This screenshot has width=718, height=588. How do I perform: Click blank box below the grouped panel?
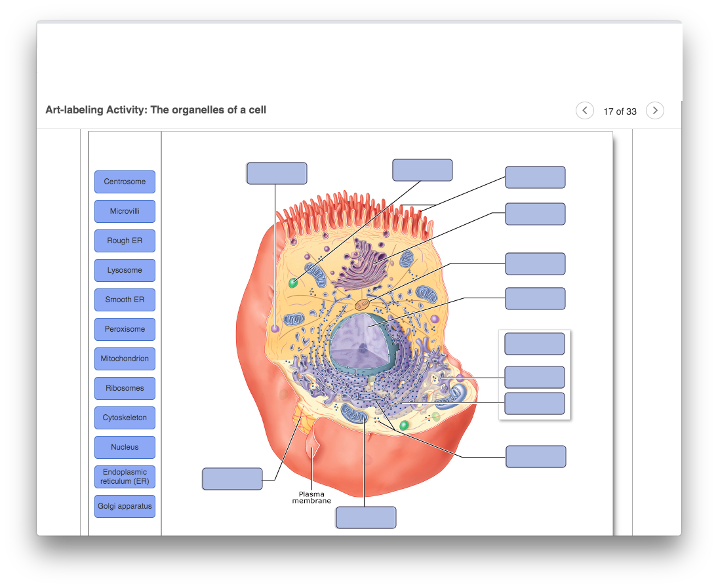[536, 457]
